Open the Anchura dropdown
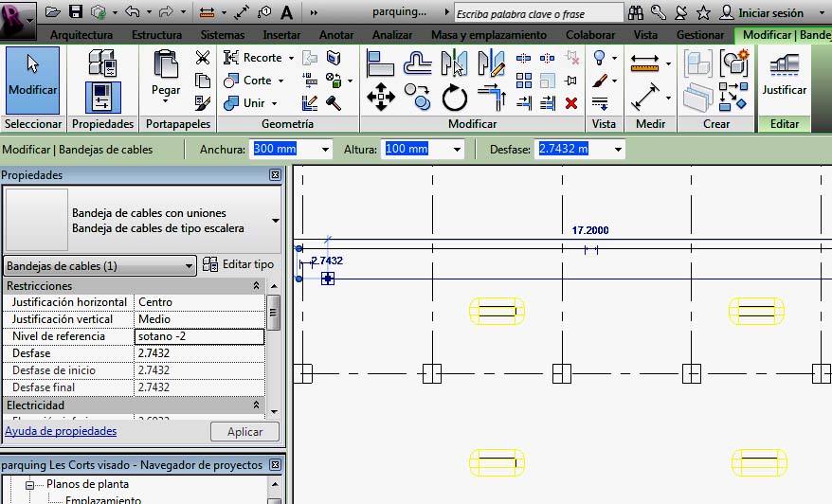The image size is (832, 504). click(326, 150)
